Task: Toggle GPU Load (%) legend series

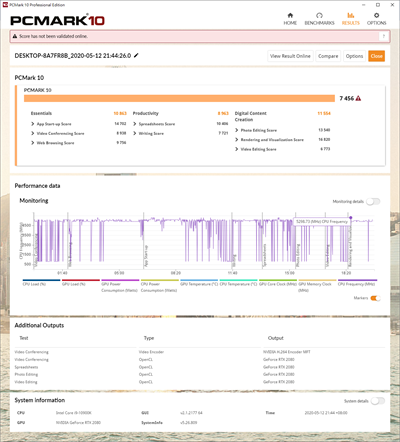Action: point(81,282)
